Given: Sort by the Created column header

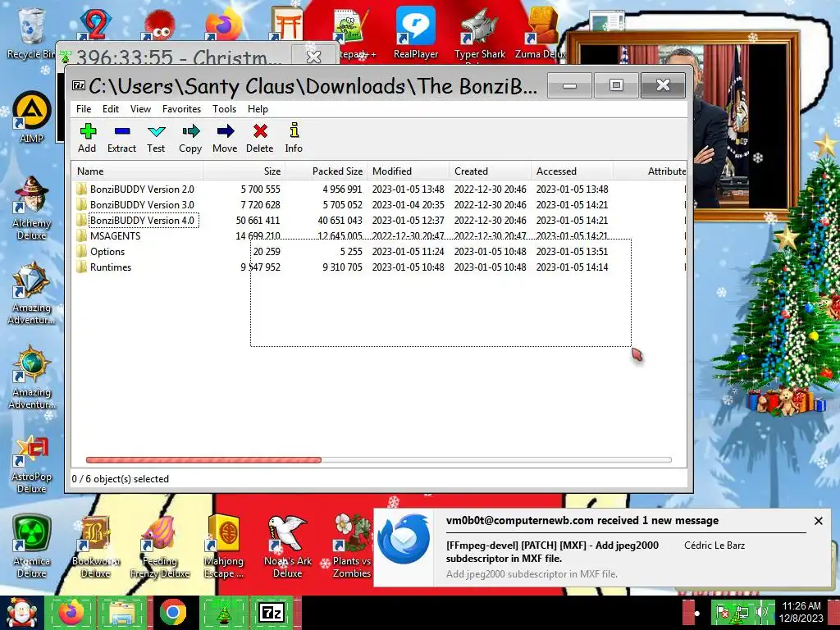Looking at the screenshot, I should pos(490,171).
